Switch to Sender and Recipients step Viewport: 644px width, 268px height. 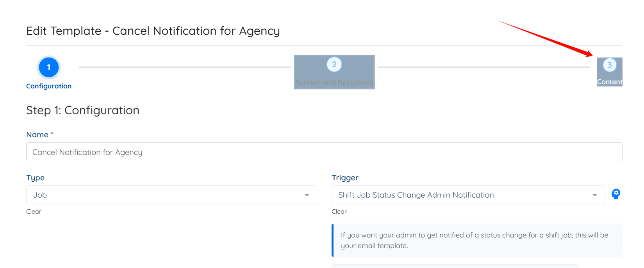pos(334,83)
